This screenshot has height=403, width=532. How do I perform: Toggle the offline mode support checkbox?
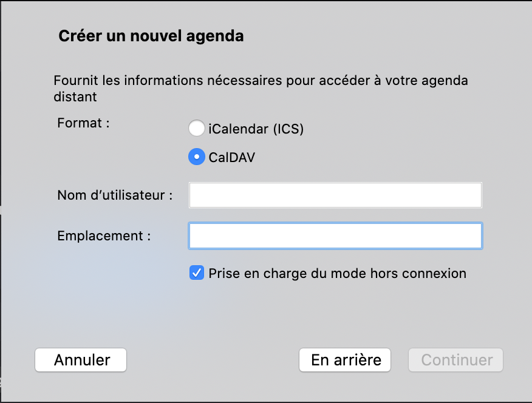tap(196, 273)
